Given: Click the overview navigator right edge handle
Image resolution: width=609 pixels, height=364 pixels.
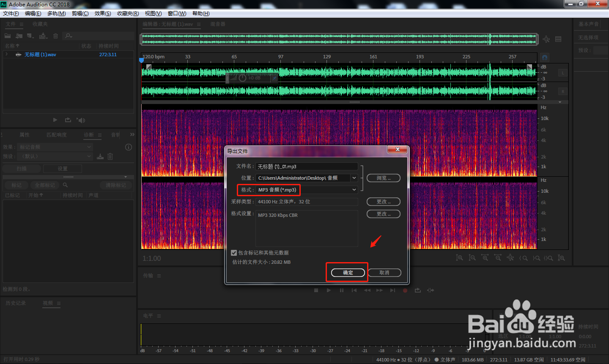Looking at the screenshot, I should point(537,39).
